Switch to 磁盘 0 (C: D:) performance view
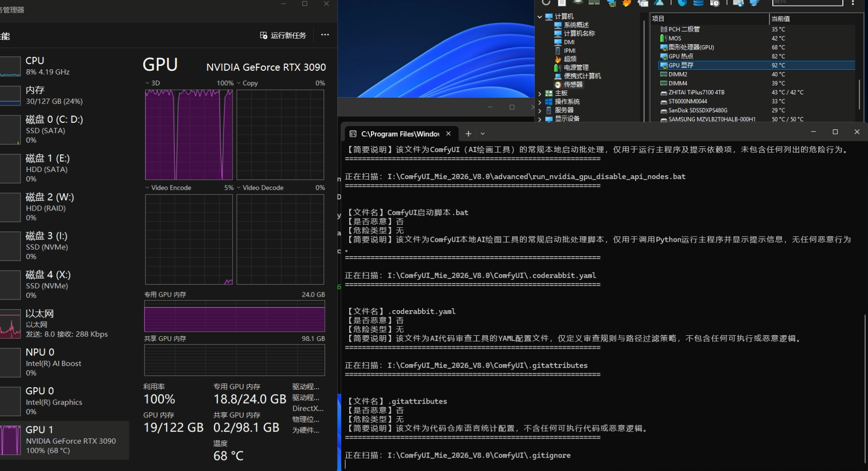 64,129
